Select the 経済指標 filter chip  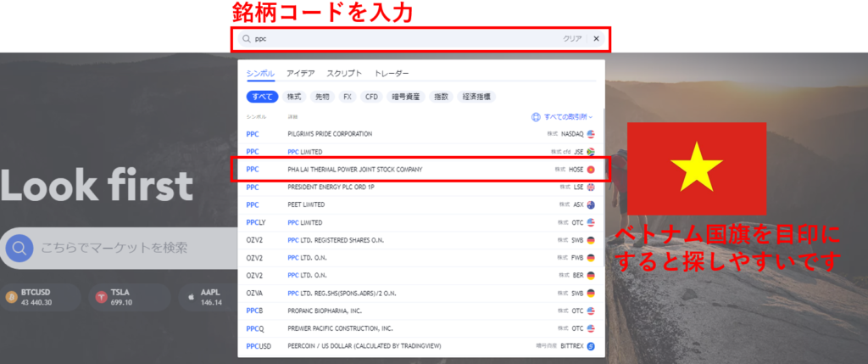(476, 97)
